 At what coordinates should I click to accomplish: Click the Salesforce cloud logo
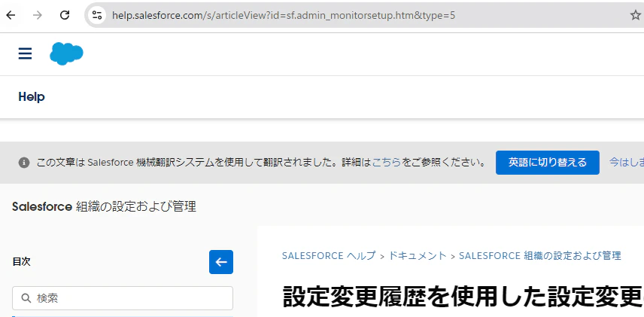point(66,54)
